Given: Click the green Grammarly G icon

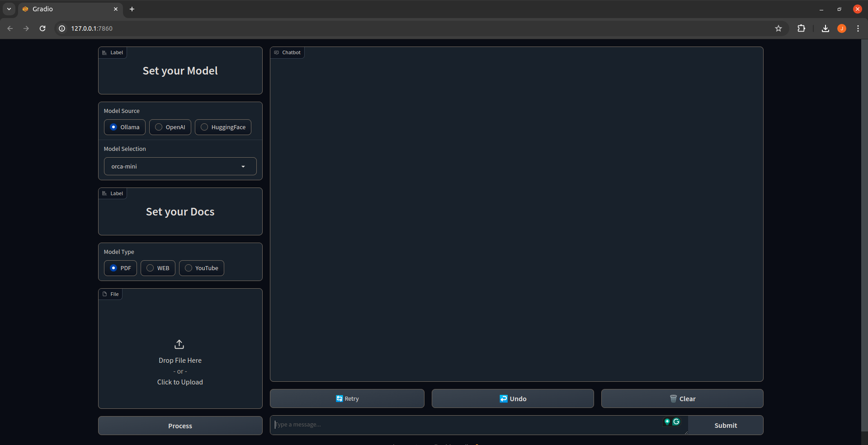Looking at the screenshot, I should point(676,422).
